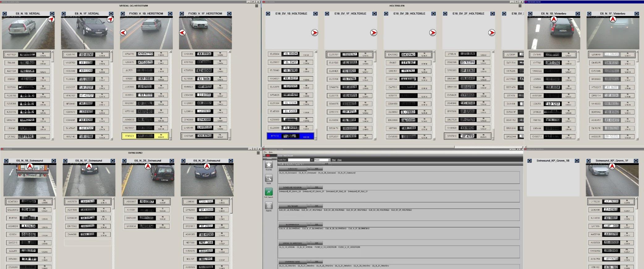Click previous arrow of E18_SV_1F_HOLTEKILE

pyautogui.click(x=327, y=14)
